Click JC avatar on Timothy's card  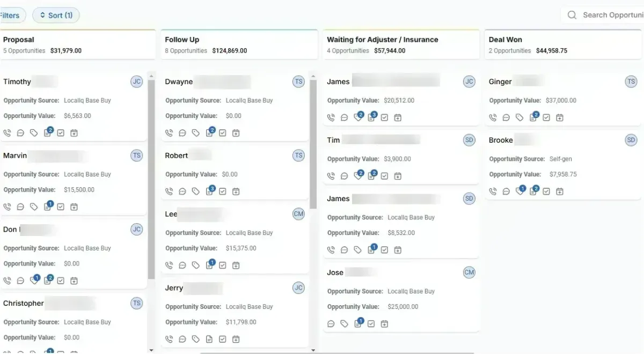[137, 82]
